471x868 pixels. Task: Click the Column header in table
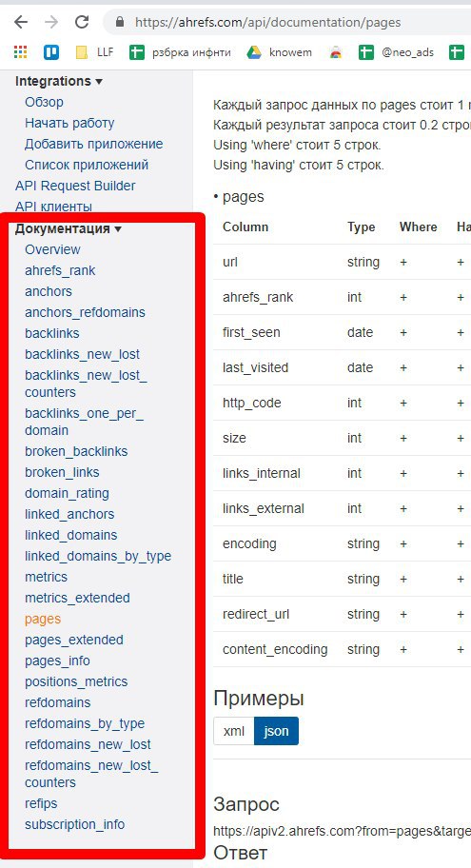click(245, 227)
